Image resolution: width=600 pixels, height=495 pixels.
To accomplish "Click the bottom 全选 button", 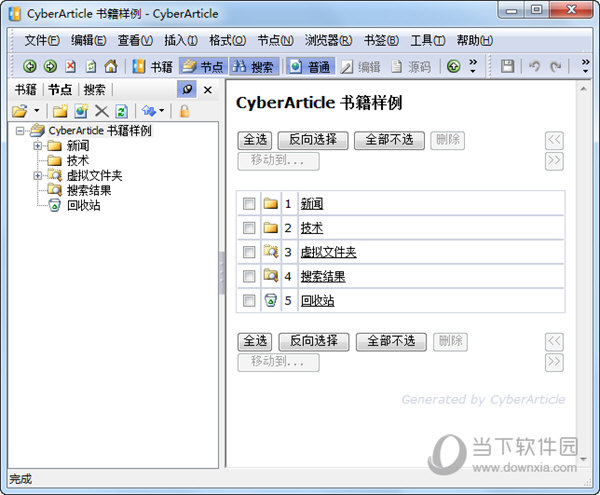I will coord(255,341).
